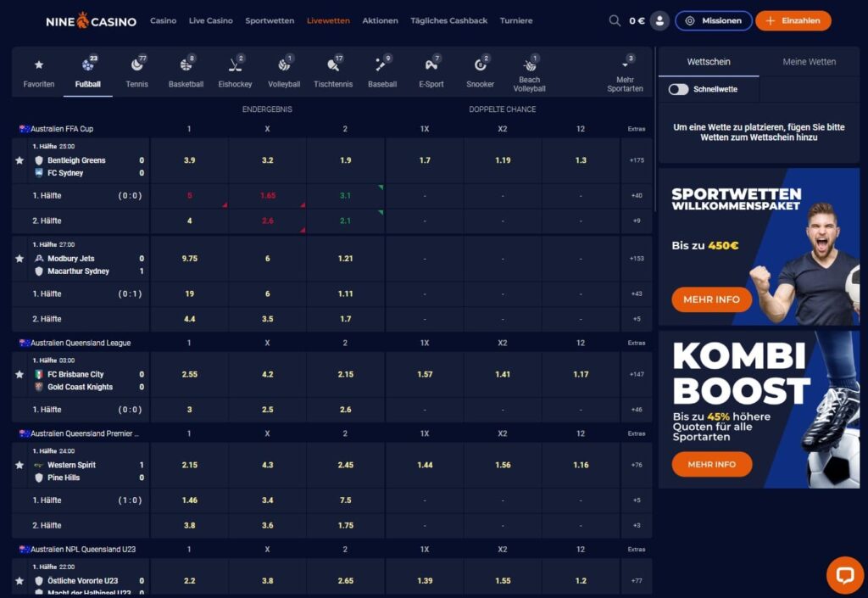Click the Sportwetten Willkommenspaket banner image

pyautogui.click(x=759, y=246)
